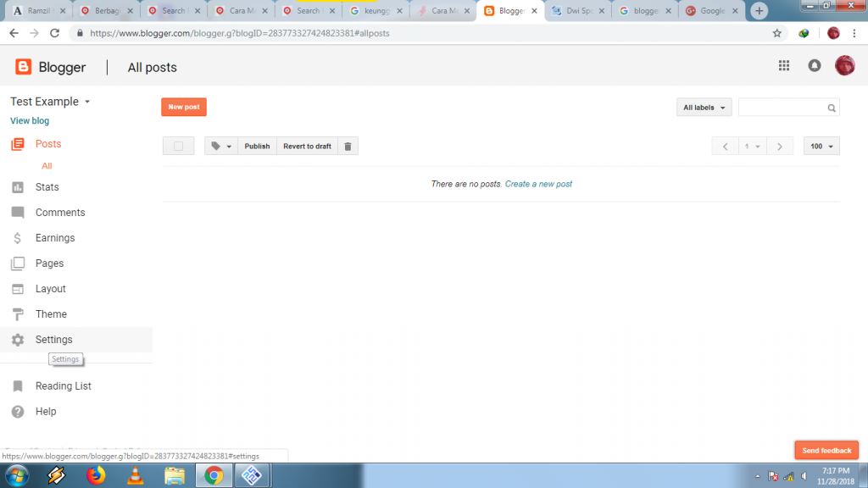The width and height of the screenshot is (868, 488).
Task: Click the Layout sidebar icon
Action: pyautogui.click(x=18, y=289)
